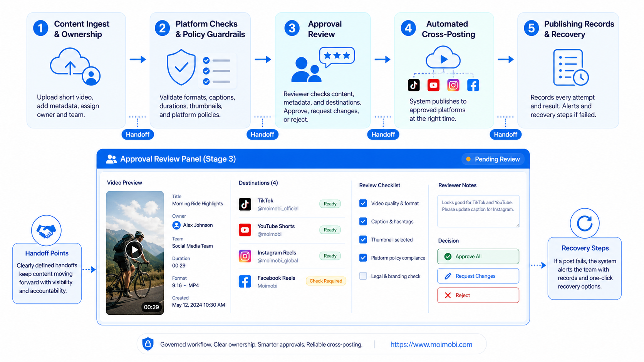Click the Handoff label between stages 4 and 5
The image size is (644, 362).
click(506, 134)
